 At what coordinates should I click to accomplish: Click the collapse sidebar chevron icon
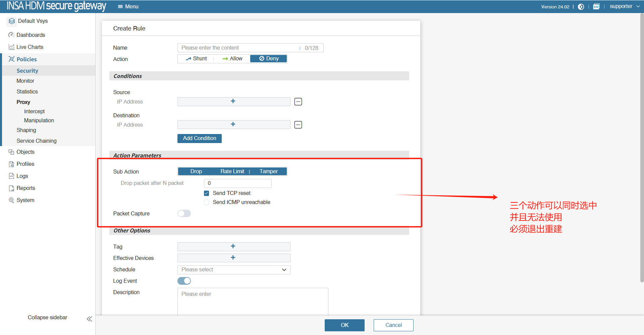[x=89, y=319]
